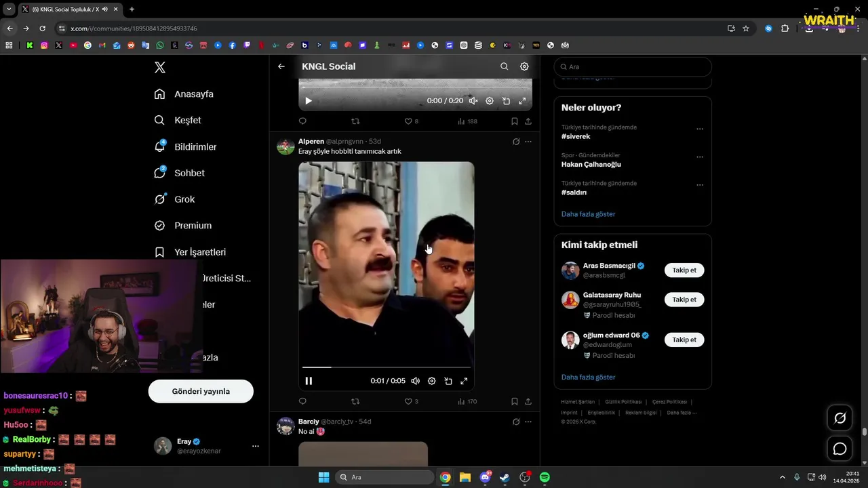This screenshot has width=868, height=488.
Task: Open Grok explain on Alperen's post
Action: coord(516,142)
